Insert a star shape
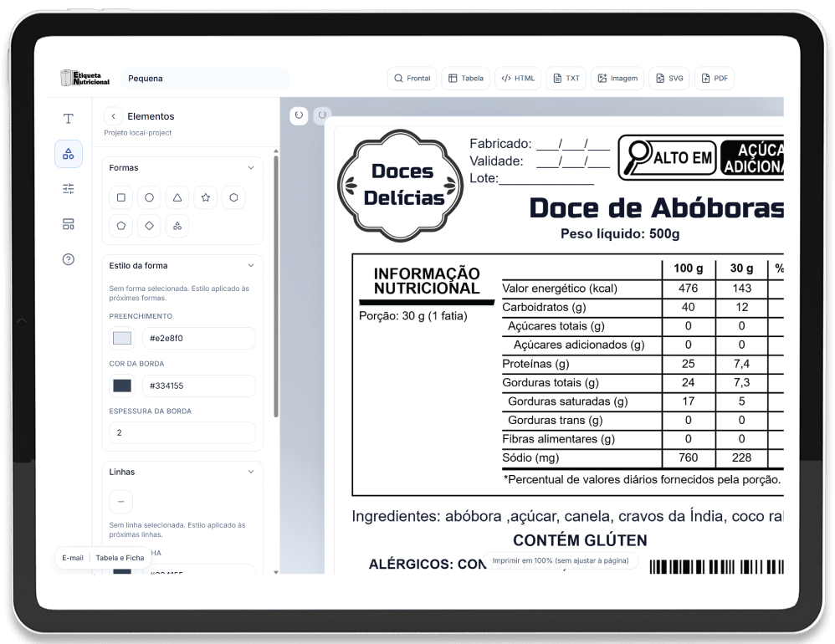Screen dimensions: 835x644 (205, 197)
